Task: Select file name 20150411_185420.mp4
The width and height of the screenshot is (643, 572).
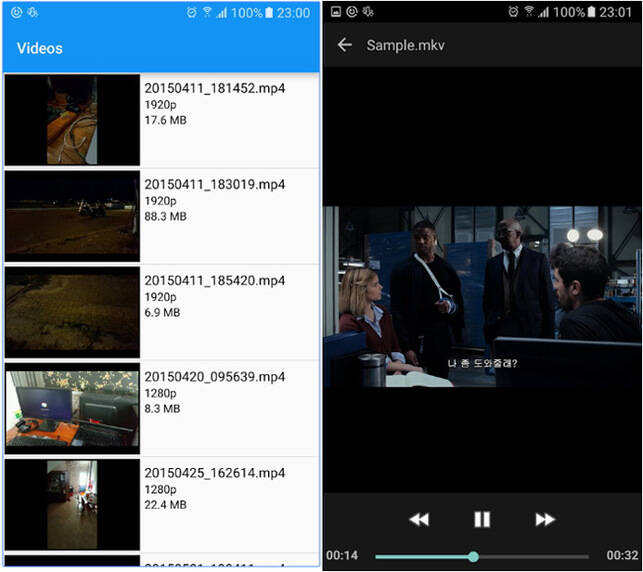Action: coord(214,280)
